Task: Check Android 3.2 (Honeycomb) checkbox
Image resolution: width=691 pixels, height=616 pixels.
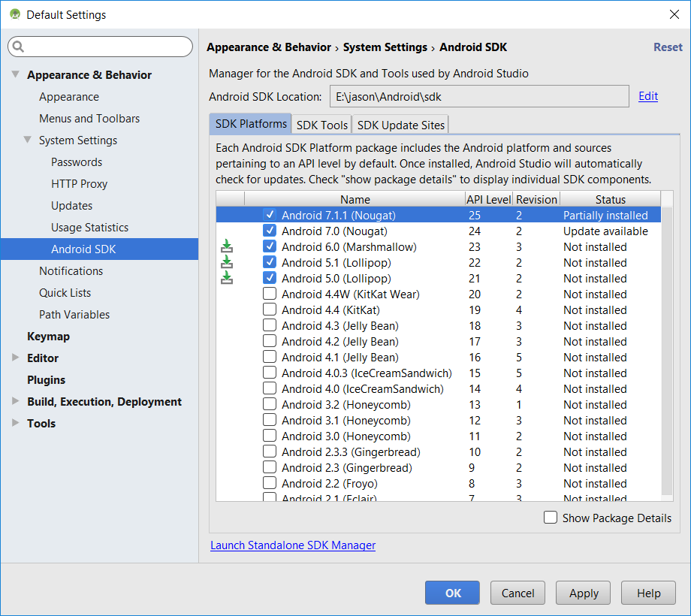Action: 269,404
